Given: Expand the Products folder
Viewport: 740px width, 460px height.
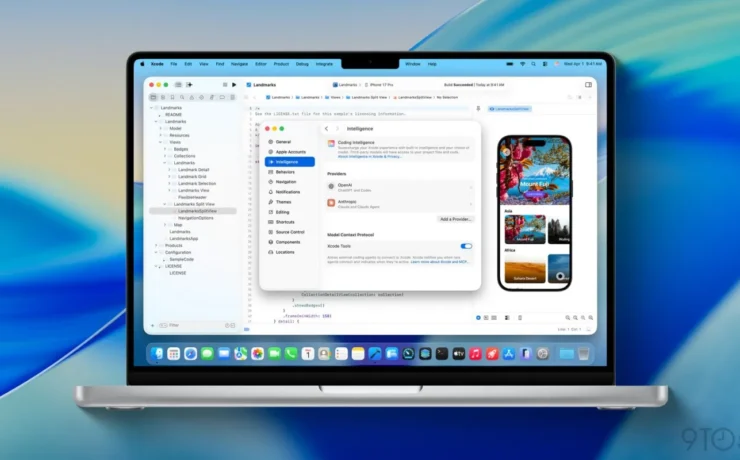Looking at the screenshot, I should [156, 246].
